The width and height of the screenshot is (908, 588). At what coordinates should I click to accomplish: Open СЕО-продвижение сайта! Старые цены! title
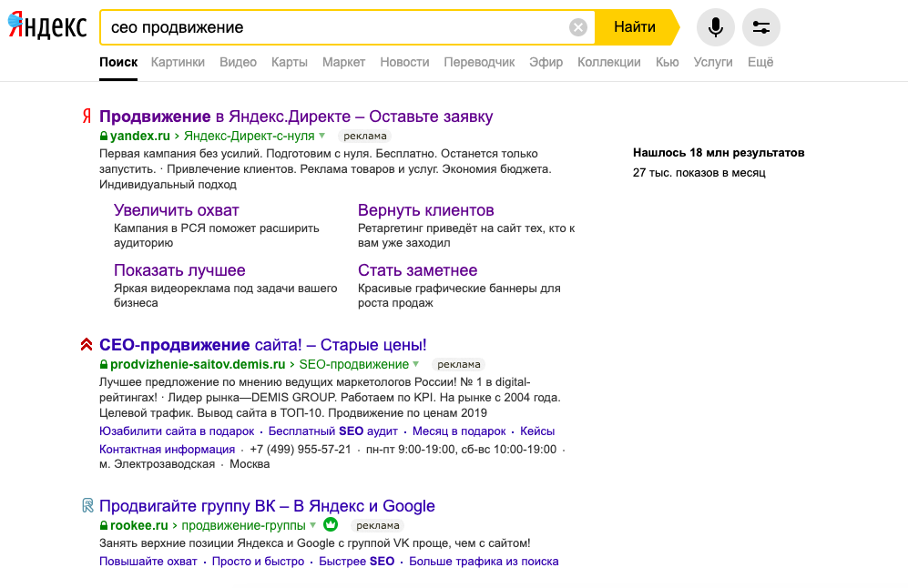pyautogui.click(x=263, y=345)
